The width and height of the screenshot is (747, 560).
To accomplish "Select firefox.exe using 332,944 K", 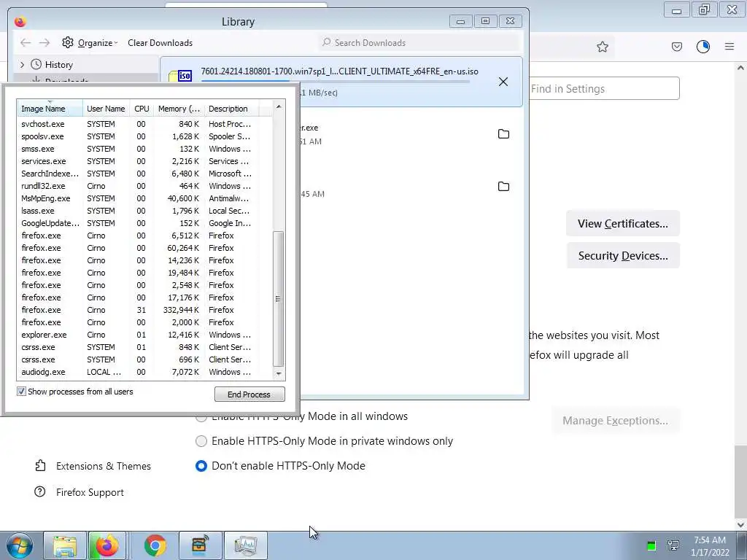I will (144, 309).
